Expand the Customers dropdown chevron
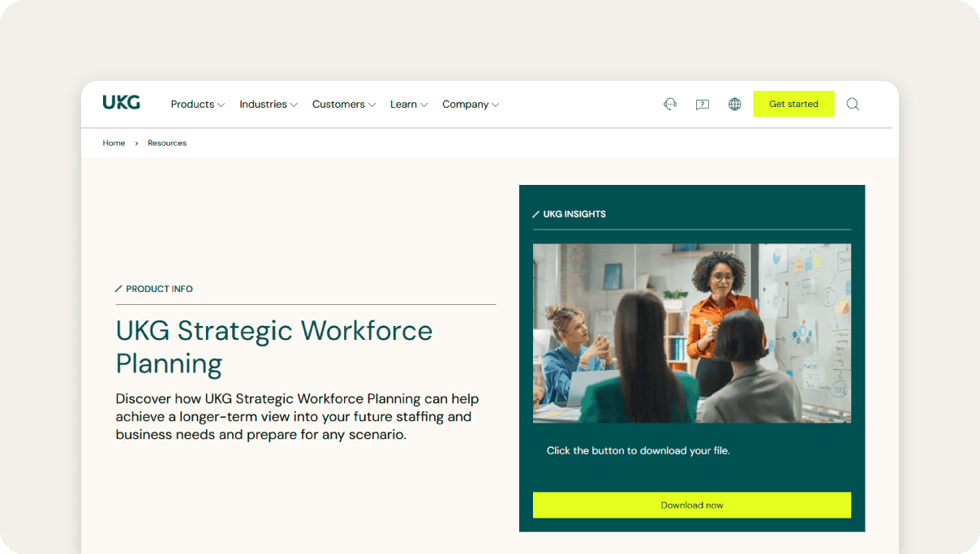 coord(372,105)
